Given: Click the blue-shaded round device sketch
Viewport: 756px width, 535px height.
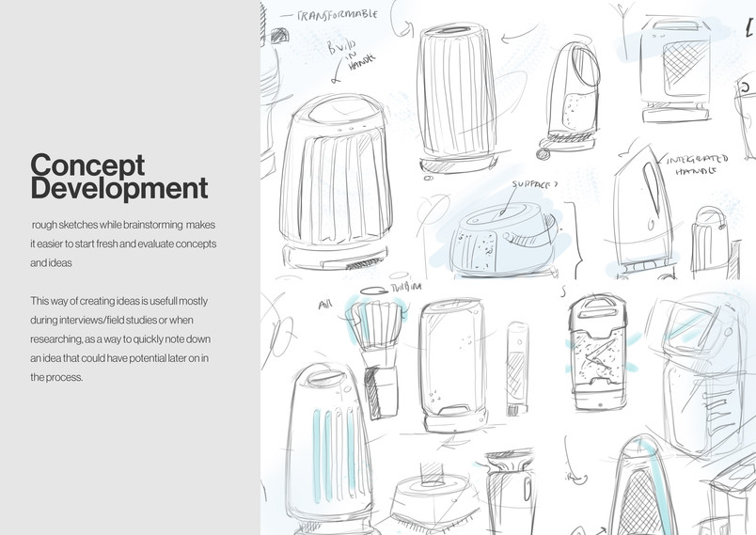Looking at the screenshot, I should click(x=503, y=239).
